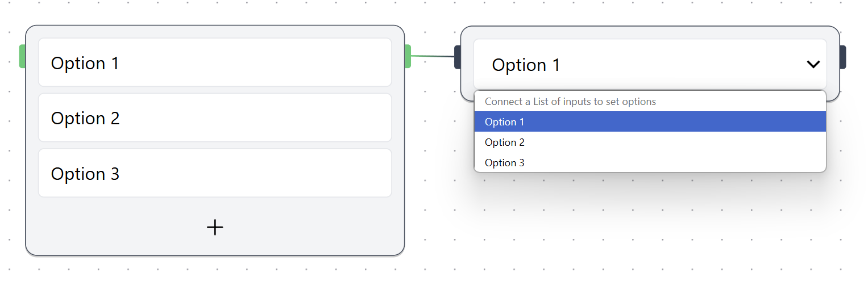Click the green output handle on the list node
This screenshot has width=868, height=286.
tap(408, 56)
